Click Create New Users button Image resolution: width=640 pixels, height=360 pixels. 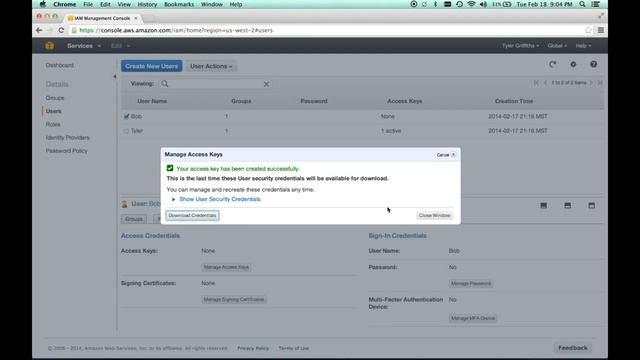click(x=151, y=66)
